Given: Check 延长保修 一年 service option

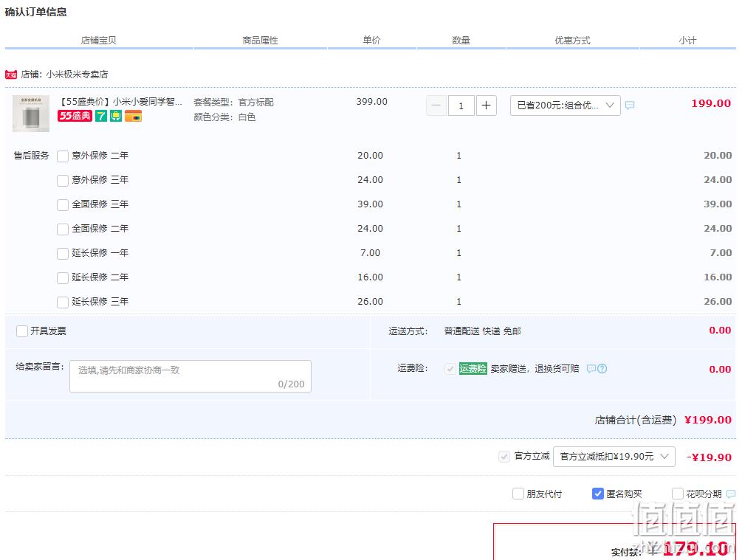Looking at the screenshot, I should (x=63, y=254).
